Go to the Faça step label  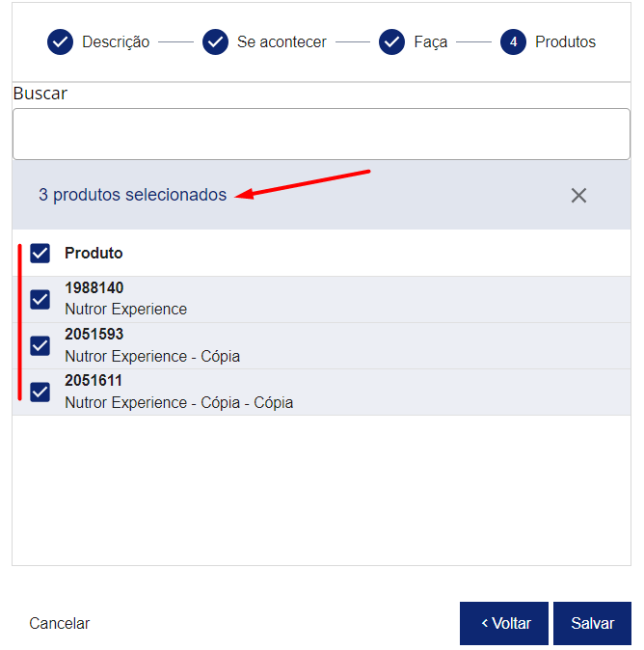431,41
